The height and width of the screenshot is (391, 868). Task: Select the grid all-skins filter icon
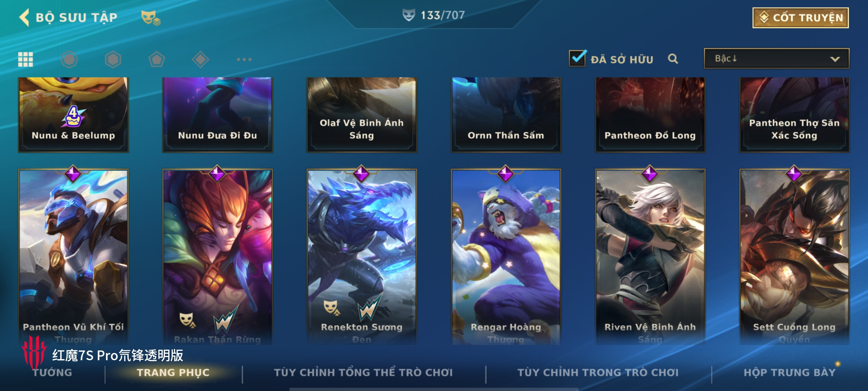(26, 59)
